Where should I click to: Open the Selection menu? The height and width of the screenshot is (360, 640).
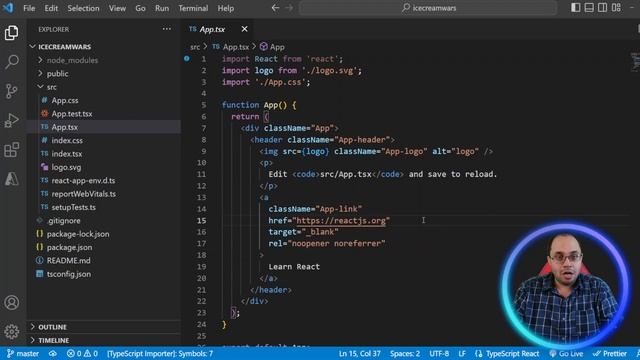pos(83,8)
